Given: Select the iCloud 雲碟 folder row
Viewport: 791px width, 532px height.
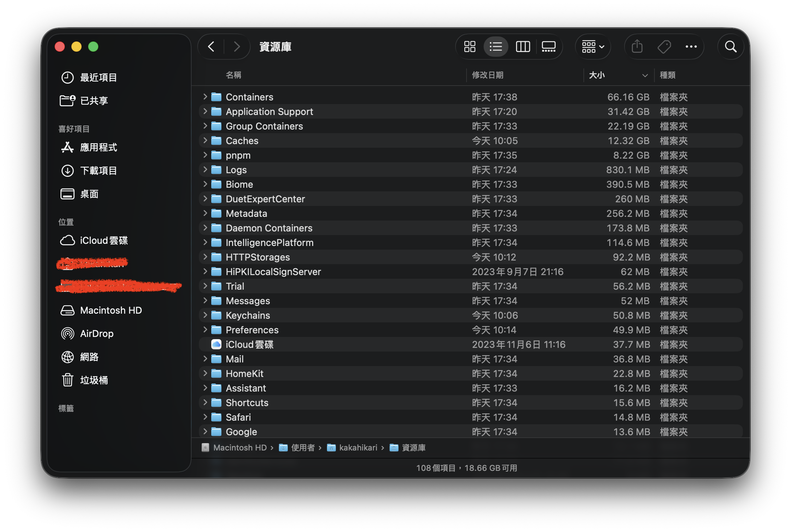Looking at the screenshot, I should pos(249,345).
